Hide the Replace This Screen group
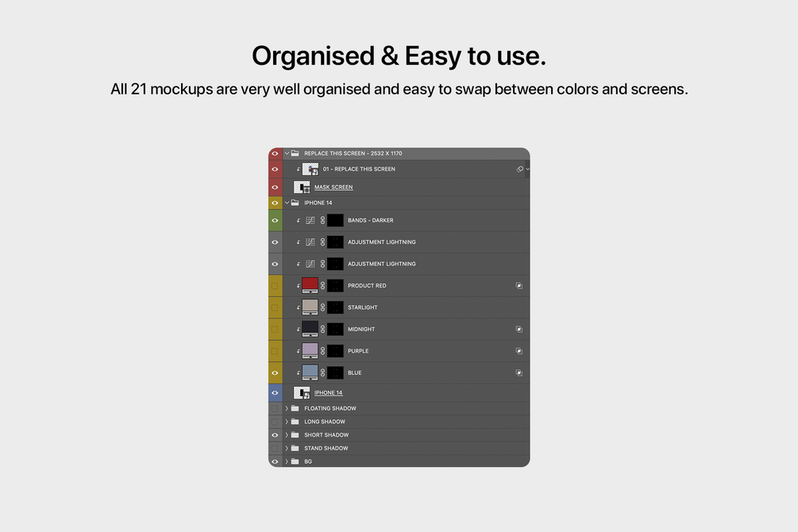This screenshot has width=798, height=532. pyautogui.click(x=275, y=153)
